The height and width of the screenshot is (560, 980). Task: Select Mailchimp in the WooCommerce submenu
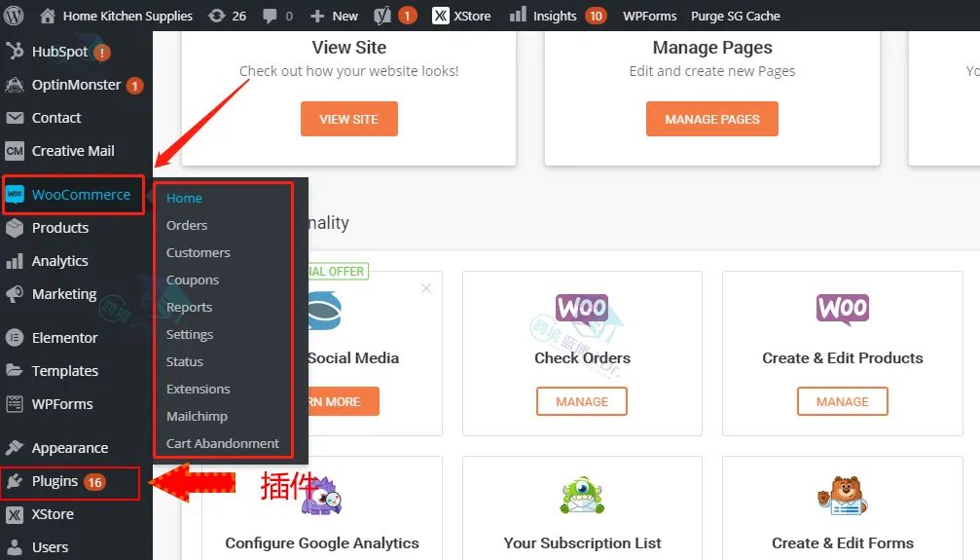(x=197, y=416)
